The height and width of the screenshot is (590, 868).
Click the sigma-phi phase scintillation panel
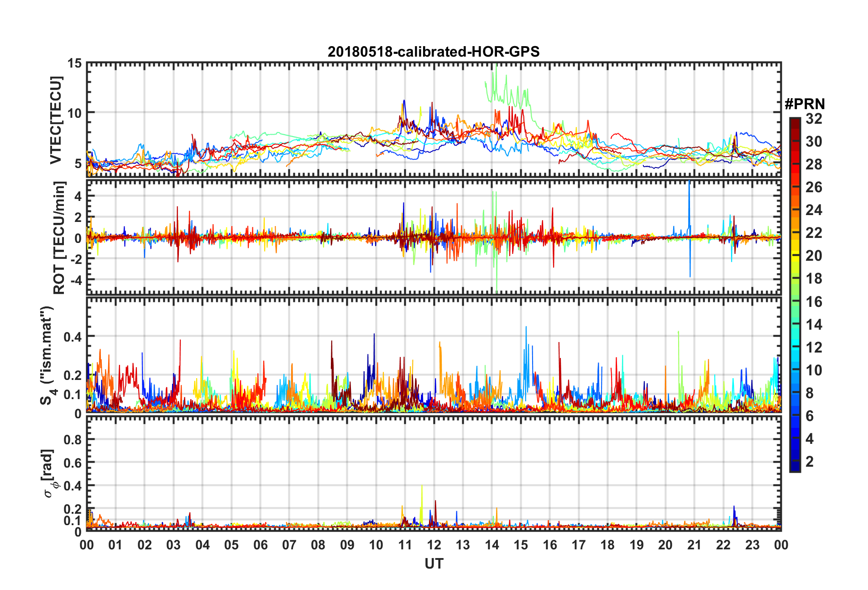434,474
